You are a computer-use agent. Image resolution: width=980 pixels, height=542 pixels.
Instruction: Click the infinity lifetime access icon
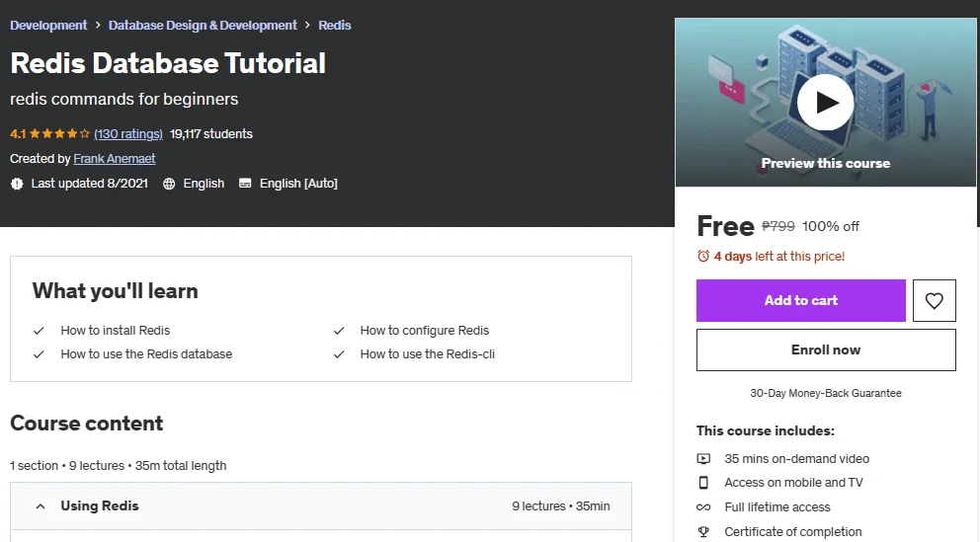703,507
